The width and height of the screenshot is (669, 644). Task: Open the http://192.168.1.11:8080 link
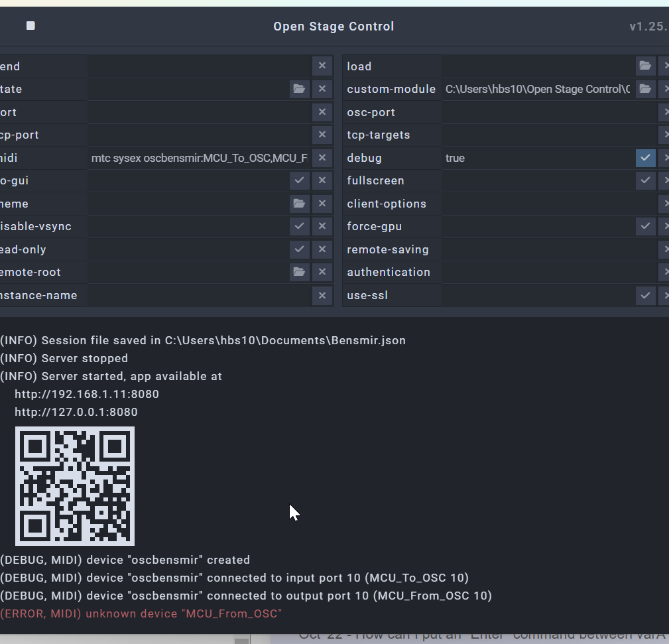click(87, 394)
